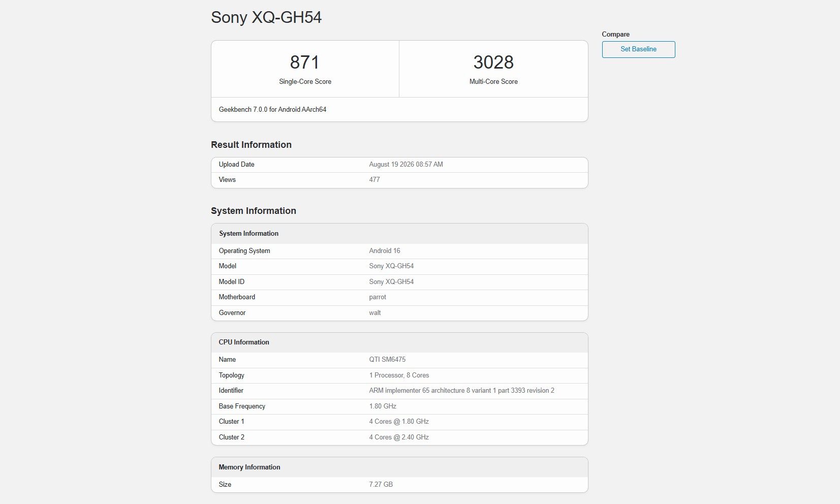840x504 pixels.
Task: Click the upload date August 19 2026 08:57 AM
Action: coord(406,165)
